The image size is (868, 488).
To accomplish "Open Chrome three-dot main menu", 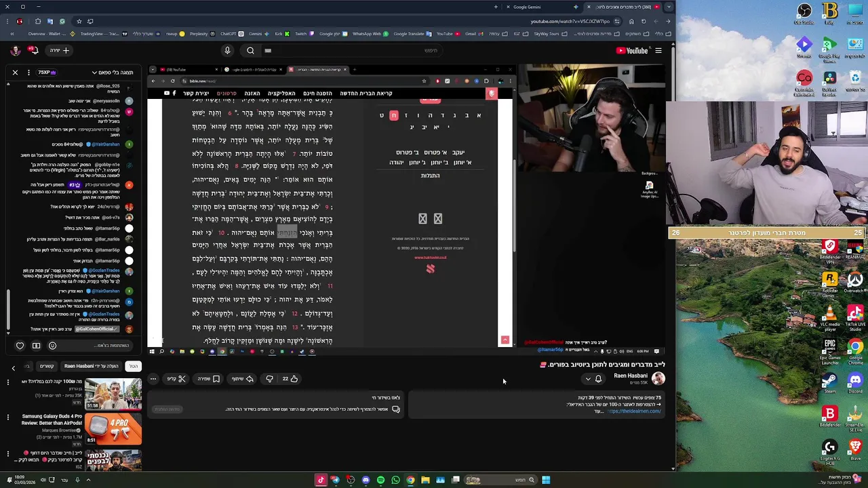I will [7, 21].
